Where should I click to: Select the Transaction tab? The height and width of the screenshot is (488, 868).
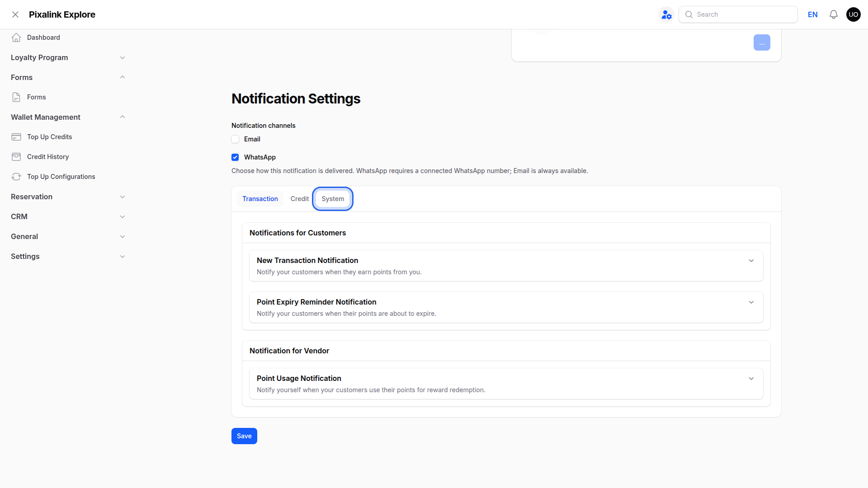[260, 199]
